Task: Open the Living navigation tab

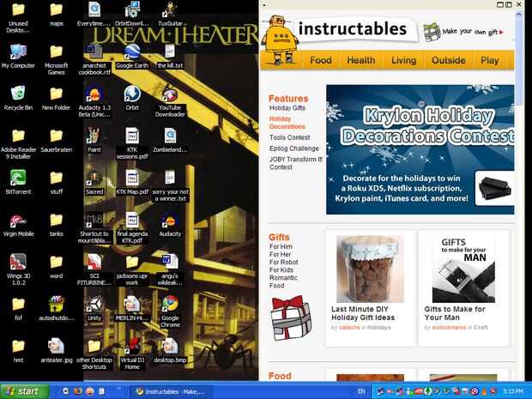Action: tap(403, 60)
